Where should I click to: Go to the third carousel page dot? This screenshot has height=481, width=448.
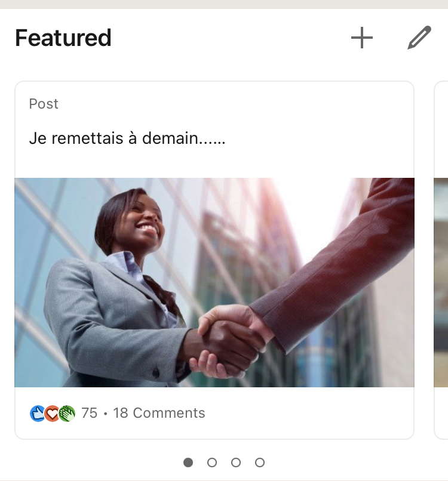236,462
